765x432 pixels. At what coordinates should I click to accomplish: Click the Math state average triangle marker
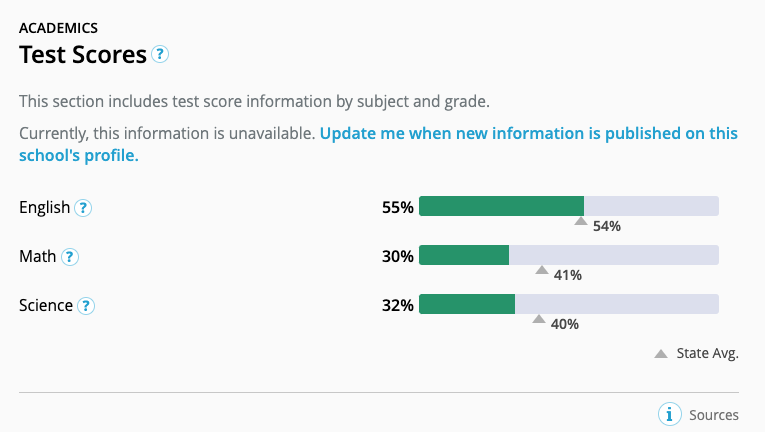coord(542,270)
